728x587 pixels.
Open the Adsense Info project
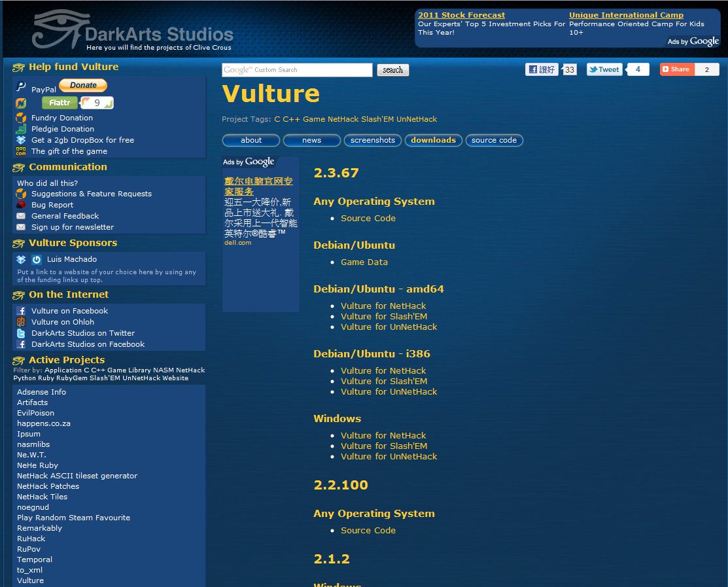tap(41, 392)
